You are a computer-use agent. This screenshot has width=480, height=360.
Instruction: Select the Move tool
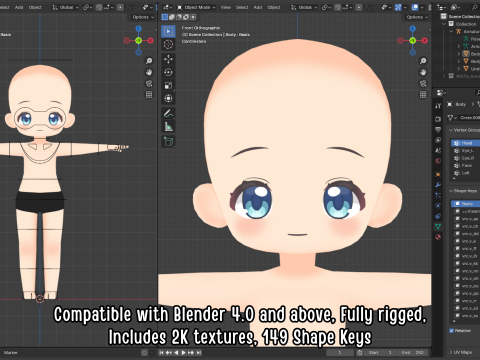click(x=168, y=59)
